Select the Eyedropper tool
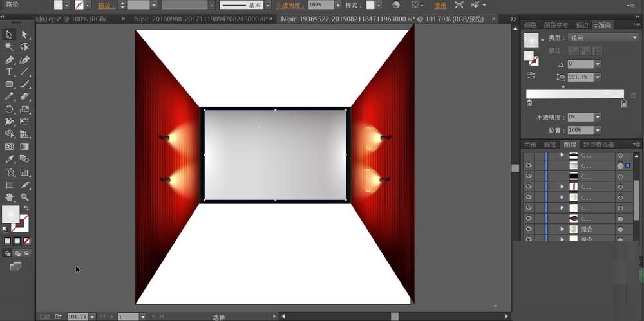Screen dimensions: 644x321 [10, 159]
